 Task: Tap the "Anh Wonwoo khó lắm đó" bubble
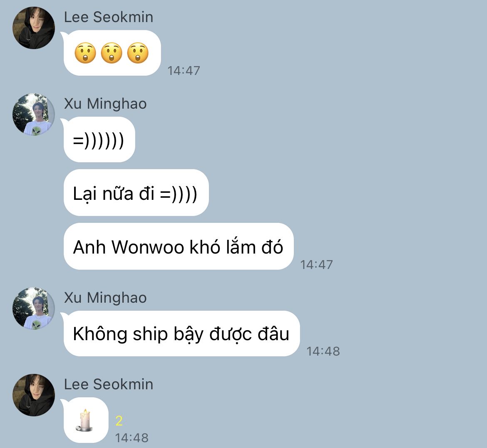pyautogui.click(x=179, y=246)
